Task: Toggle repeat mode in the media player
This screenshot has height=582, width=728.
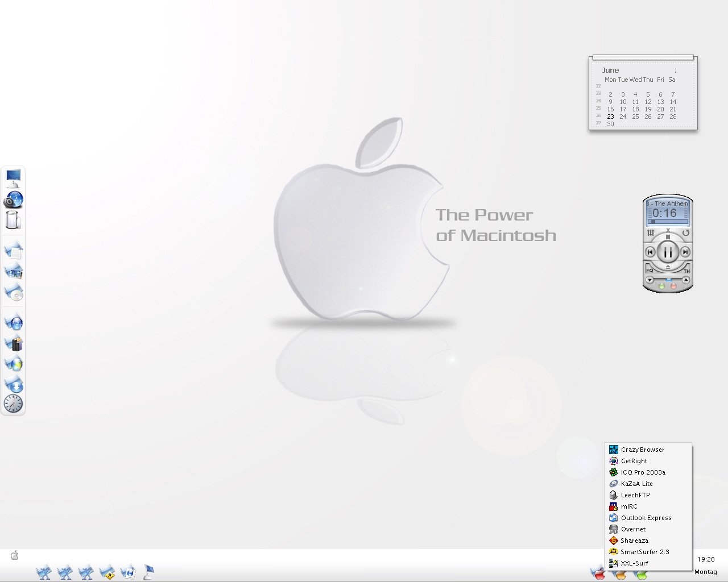Action: point(686,232)
